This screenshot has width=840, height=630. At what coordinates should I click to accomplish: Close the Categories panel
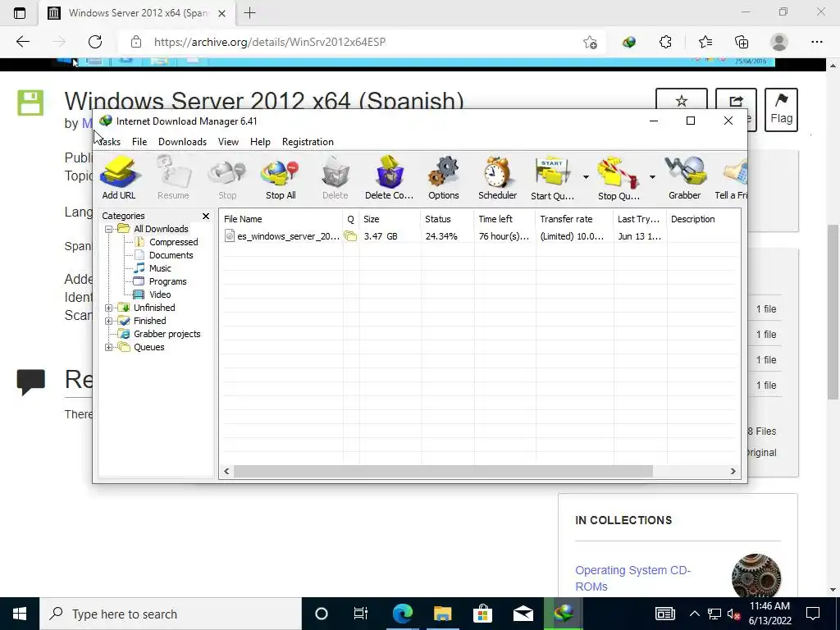click(206, 216)
